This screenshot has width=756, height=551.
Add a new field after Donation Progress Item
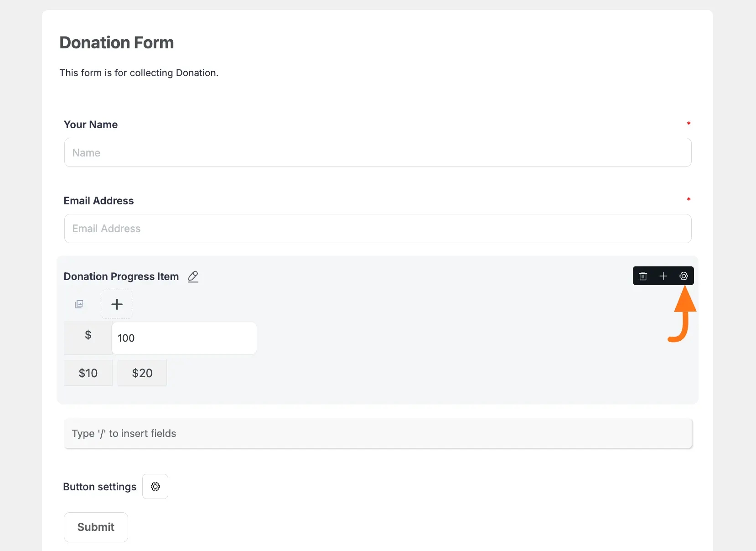click(x=663, y=276)
